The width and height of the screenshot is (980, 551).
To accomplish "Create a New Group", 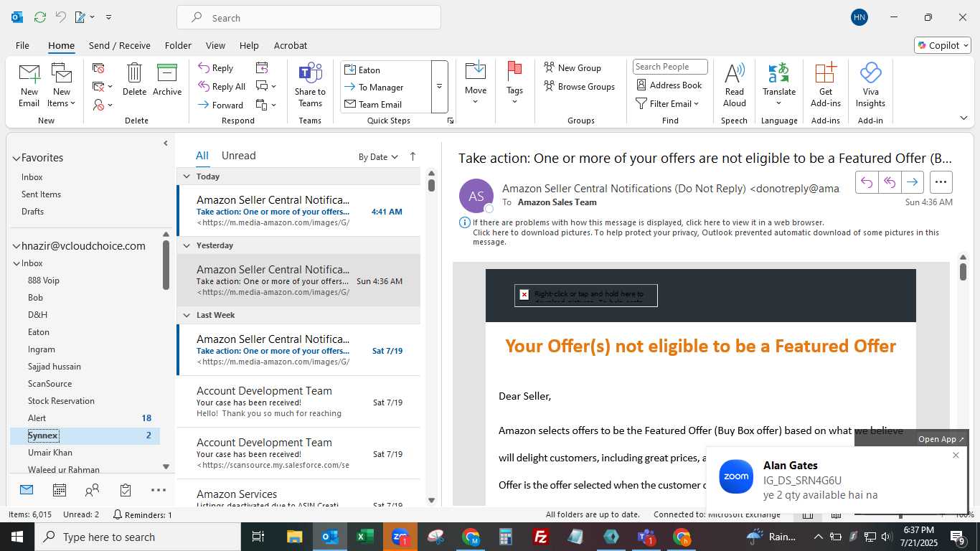I will (573, 67).
